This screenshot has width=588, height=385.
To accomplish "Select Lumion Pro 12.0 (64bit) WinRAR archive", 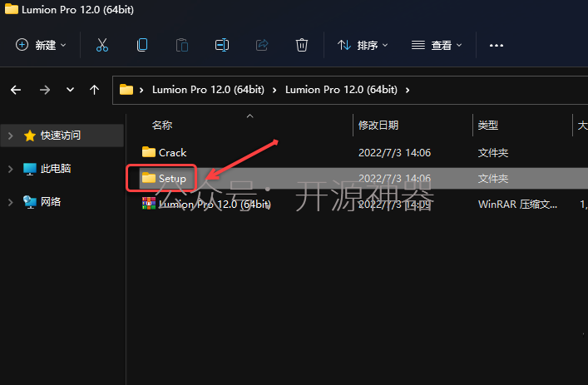I will click(x=215, y=205).
